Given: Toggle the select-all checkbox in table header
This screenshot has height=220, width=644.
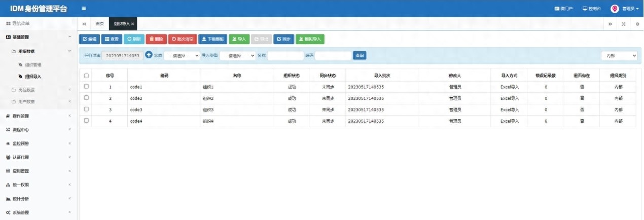Looking at the screenshot, I should click(86, 76).
